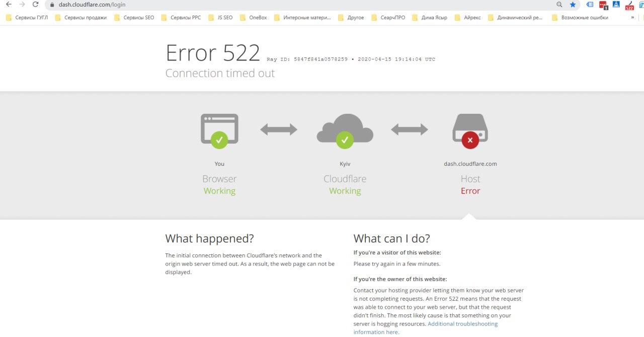The image size is (644, 337).
Task: Open the Сервисы ГУГЛ bookmark folder
Action: [27, 17]
